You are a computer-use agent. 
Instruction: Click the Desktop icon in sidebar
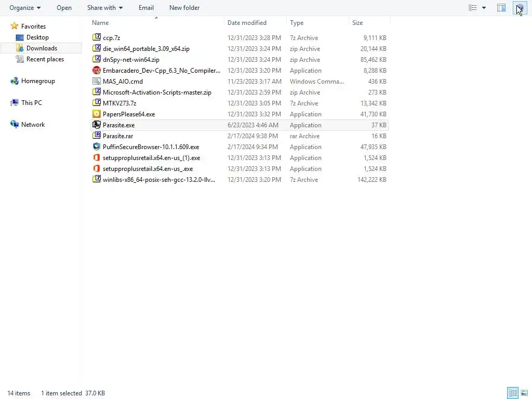(x=20, y=37)
